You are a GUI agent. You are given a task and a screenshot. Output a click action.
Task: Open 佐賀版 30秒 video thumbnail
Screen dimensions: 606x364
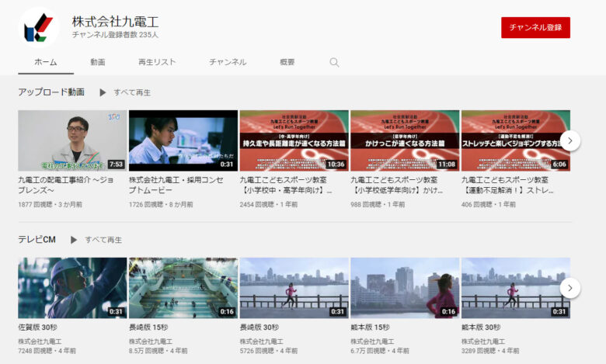click(x=72, y=288)
